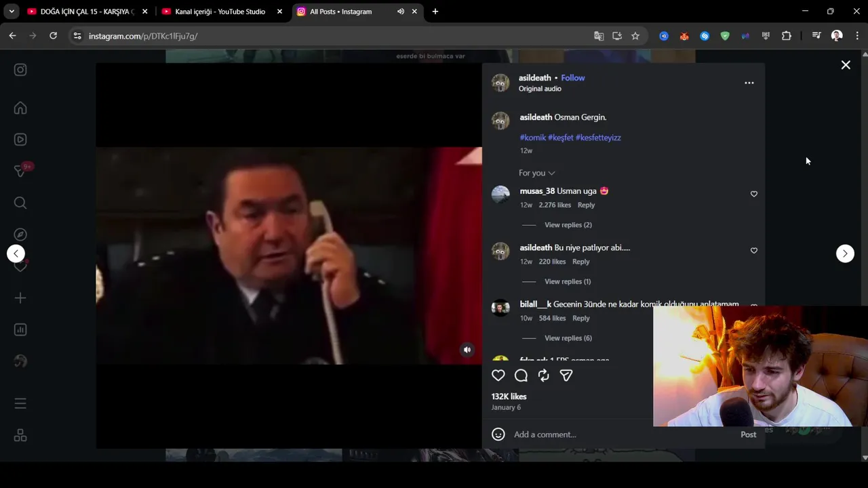This screenshot has width=868, height=488.
Task: View 132K likes list
Action: point(509,396)
